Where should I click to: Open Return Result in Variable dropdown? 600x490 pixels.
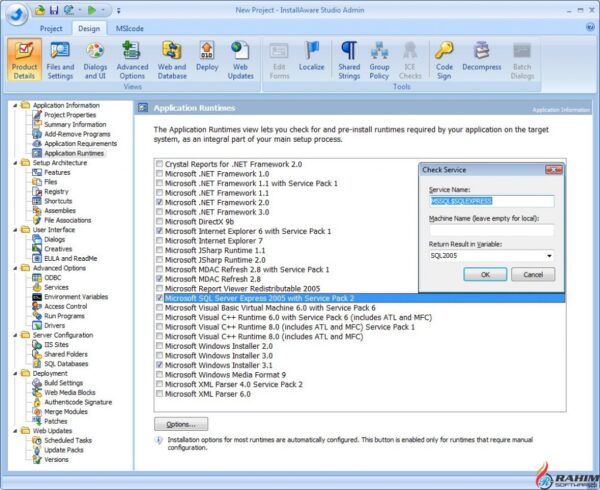pos(549,256)
